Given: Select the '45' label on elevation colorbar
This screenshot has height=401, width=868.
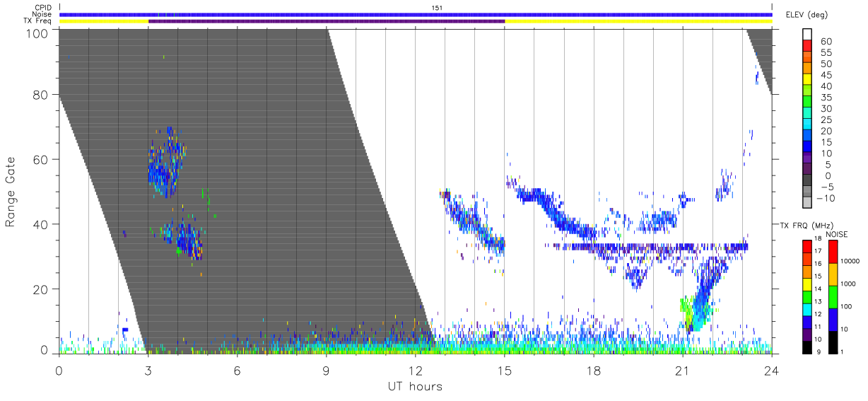Looking at the screenshot, I should [825, 76].
